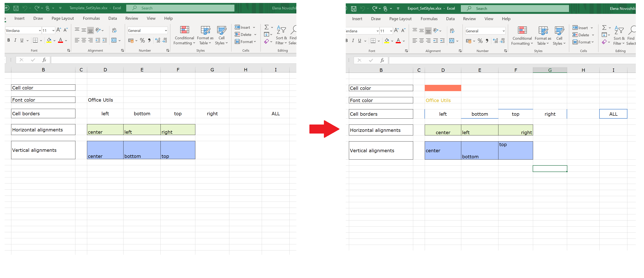The image size is (644, 278).
Task: Click the Comma Style icon
Action: click(149, 40)
